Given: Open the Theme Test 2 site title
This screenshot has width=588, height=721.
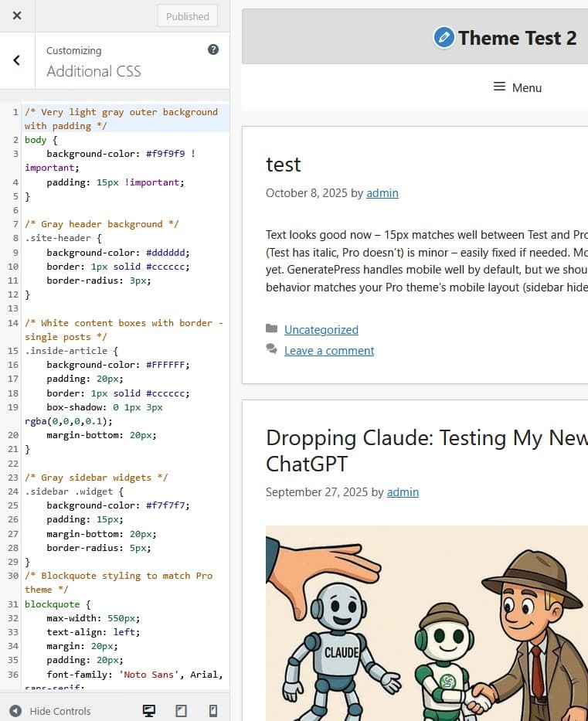Looking at the screenshot, I should [x=517, y=37].
